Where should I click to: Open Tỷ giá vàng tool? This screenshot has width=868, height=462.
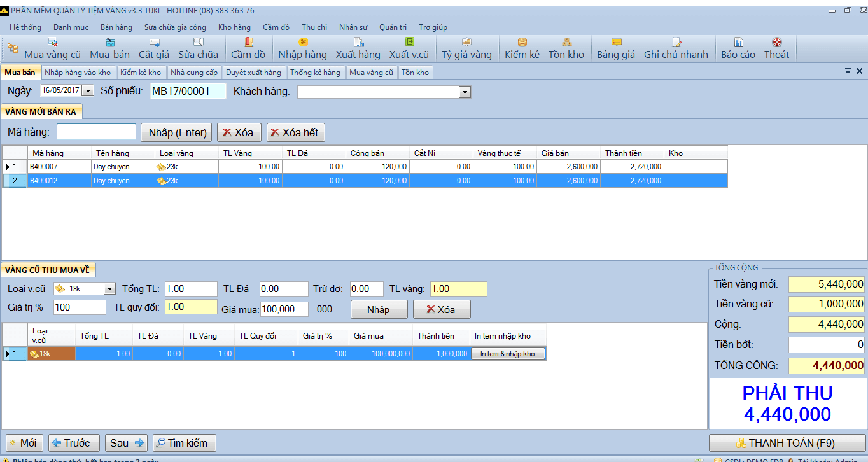coord(466,49)
